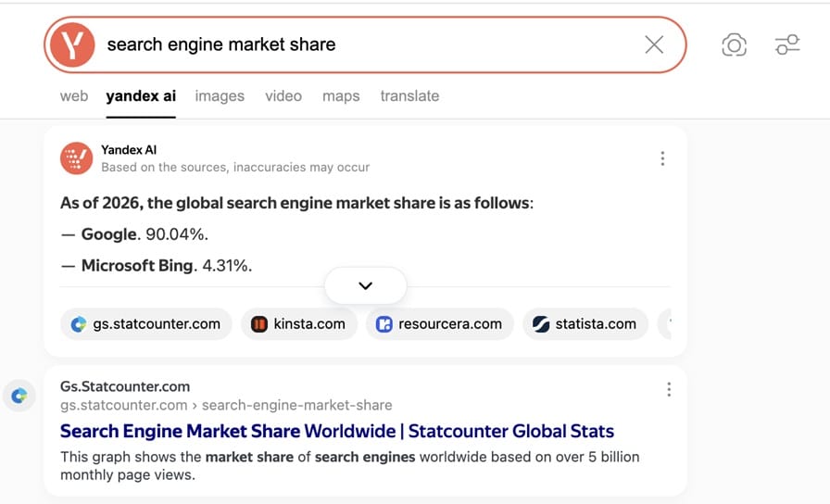Open the video tab
The image size is (830, 504).
tap(283, 96)
